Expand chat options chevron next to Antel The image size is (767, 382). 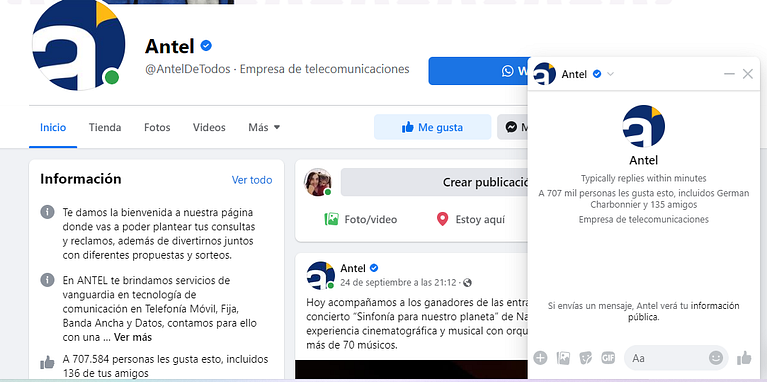(610, 74)
